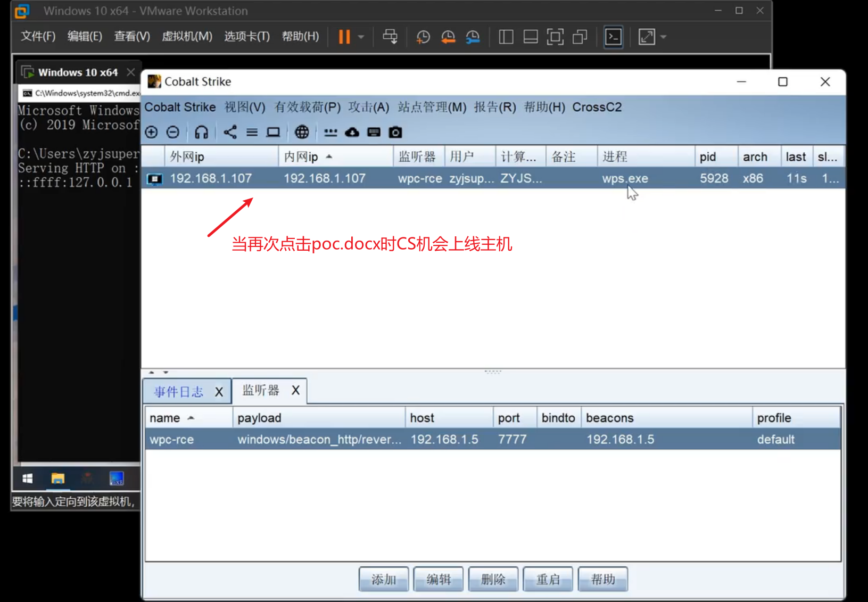Open the CrossC2 menu

(597, 107)
